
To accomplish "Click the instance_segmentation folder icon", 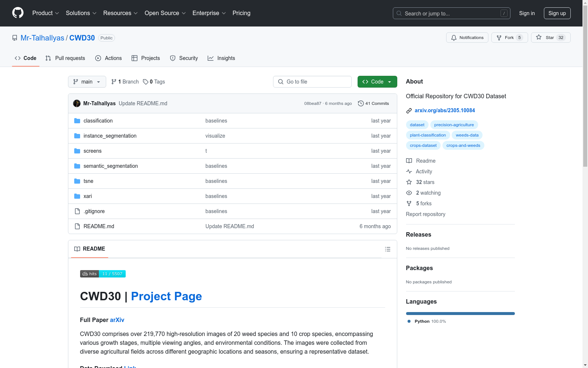I will pyautogui.click(x=77, y=136).
